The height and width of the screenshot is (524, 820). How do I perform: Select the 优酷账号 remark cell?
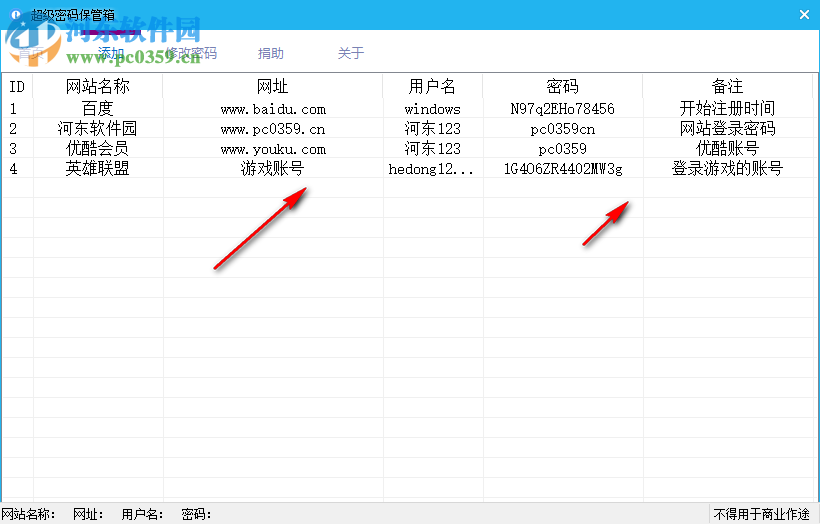727,149
